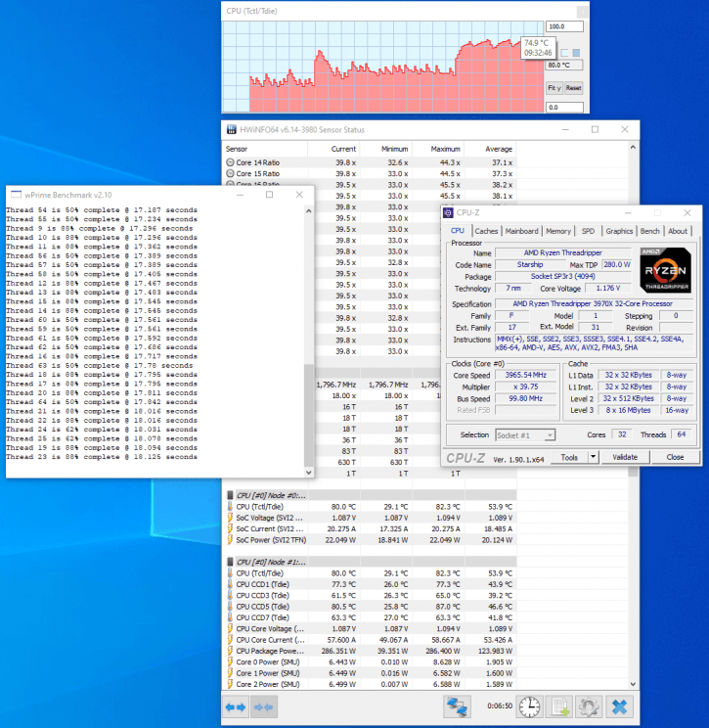709x728 pixels.
Task: Click the expand columns arrows icon in HWiNFO
Action: [x=236, y=705]
